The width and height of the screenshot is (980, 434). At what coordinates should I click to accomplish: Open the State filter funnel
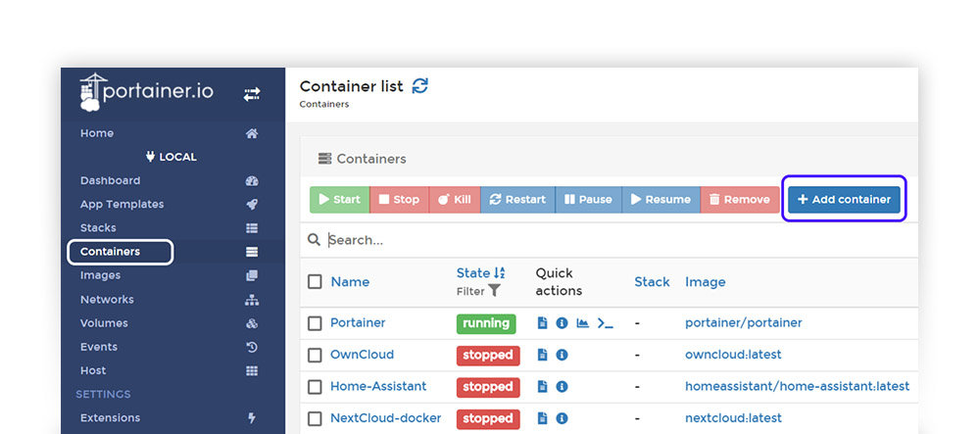(494, 291)
